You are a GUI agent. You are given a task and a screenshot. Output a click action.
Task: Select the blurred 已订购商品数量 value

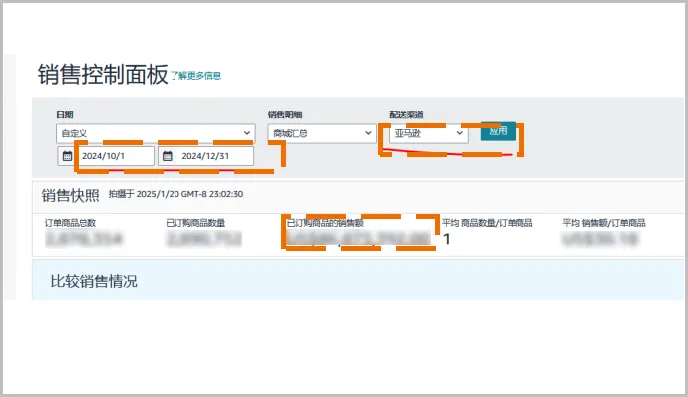[x=204, y=239]
